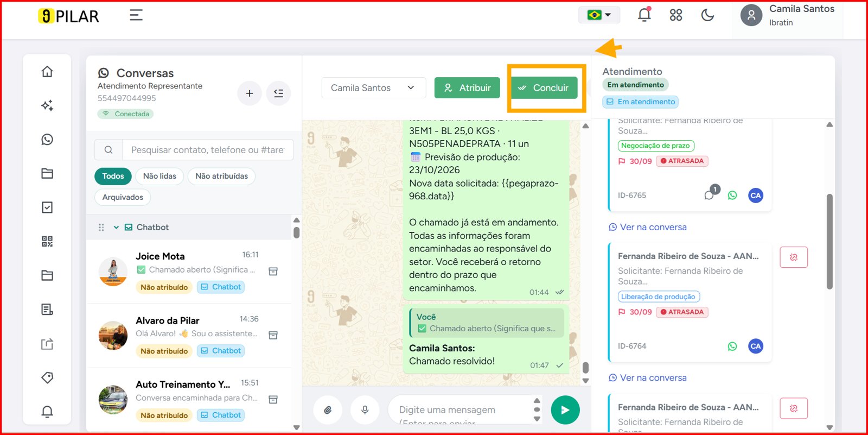Select the Arquivados filter tab

(x=123, y=197)
